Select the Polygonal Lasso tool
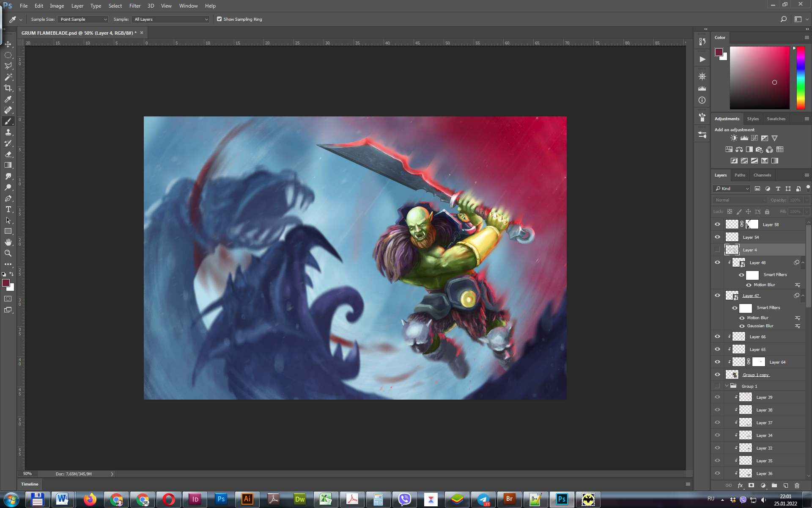This screenshot has height=508, width=812. coord(8,66)
